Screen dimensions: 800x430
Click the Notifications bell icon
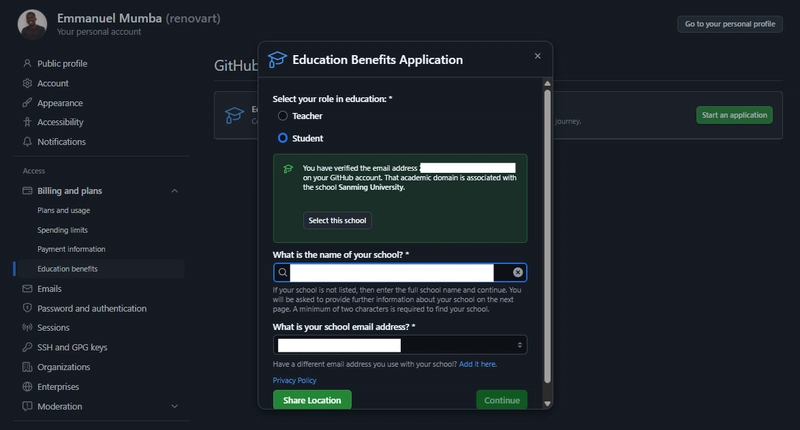click(27, 142)
